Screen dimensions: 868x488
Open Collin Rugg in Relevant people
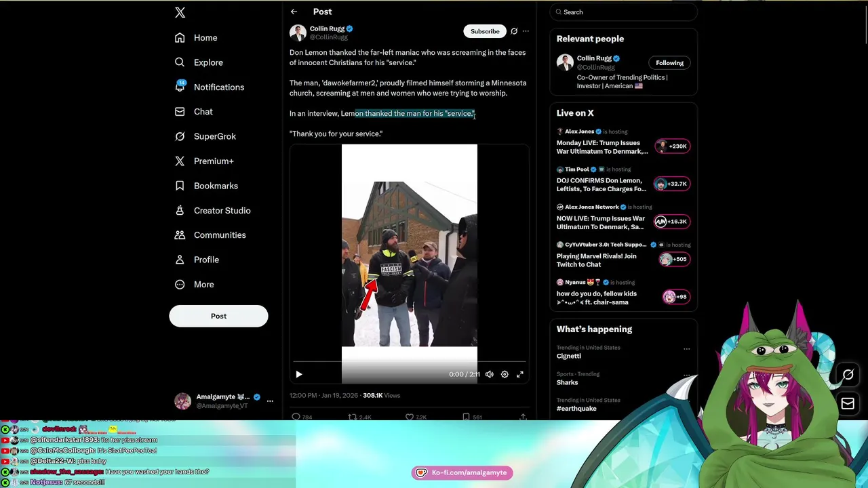[x=594, y=58]
